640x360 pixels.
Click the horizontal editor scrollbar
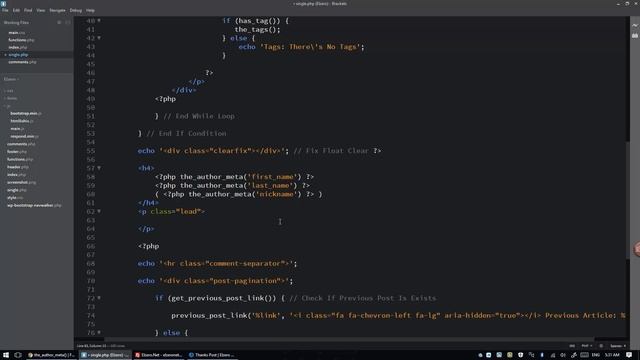pos(349,339)
